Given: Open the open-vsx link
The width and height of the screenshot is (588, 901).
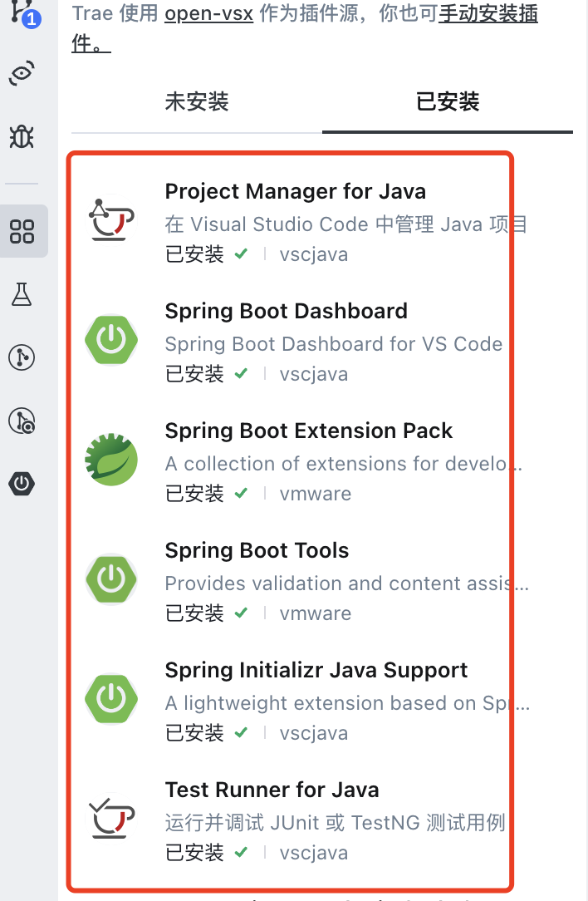Looking at the screenshot, I should tap(209, 13).
